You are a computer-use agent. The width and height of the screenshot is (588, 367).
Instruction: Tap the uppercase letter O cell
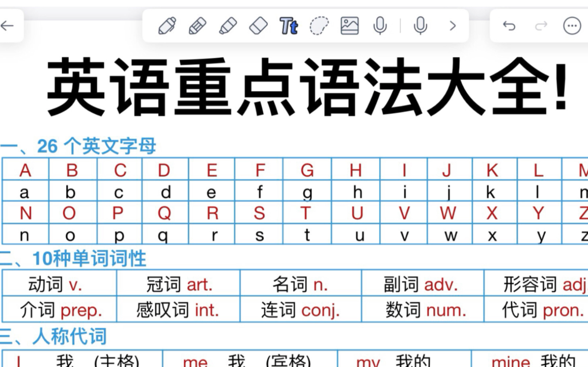point(73,213)
